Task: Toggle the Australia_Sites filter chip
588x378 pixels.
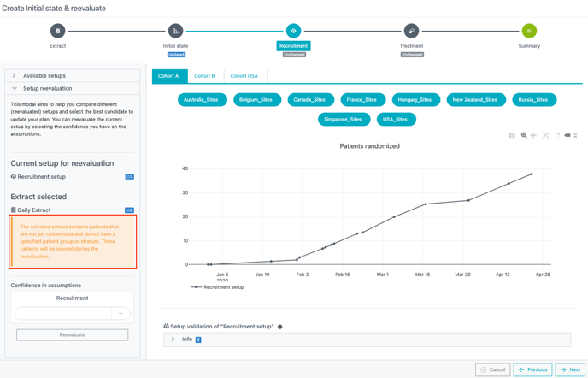Action: click(202, 99)
